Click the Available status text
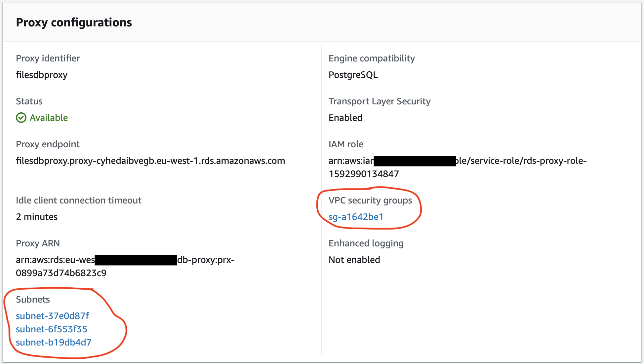Viewport: 644px width, 364px height. pyautogui.click(x=49, y=118)
